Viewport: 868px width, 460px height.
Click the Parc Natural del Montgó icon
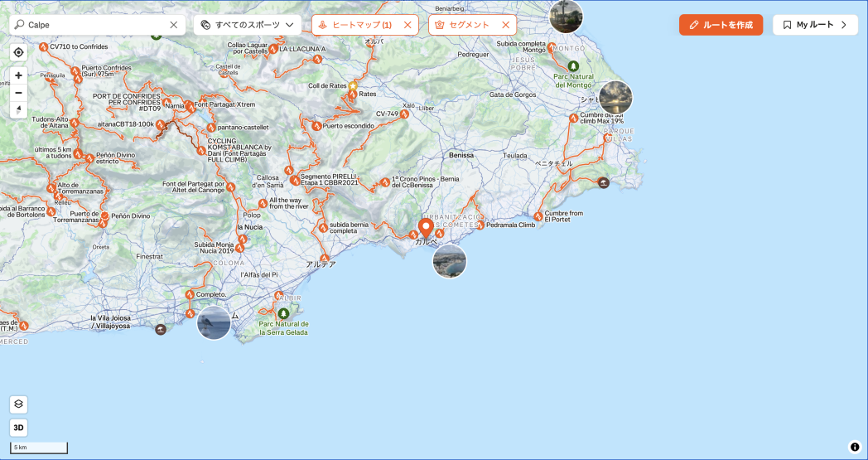572,65
